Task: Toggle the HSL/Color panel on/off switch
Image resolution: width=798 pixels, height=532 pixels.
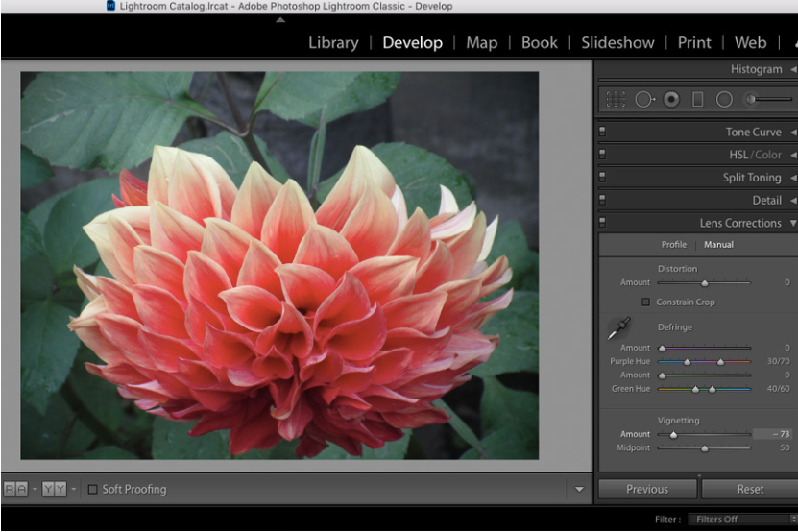Action: click(x=602, y=154)
